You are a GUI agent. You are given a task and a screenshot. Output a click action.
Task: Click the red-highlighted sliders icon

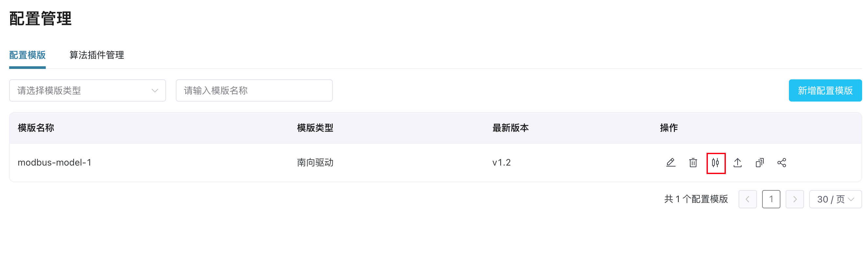tap(715, 163)
